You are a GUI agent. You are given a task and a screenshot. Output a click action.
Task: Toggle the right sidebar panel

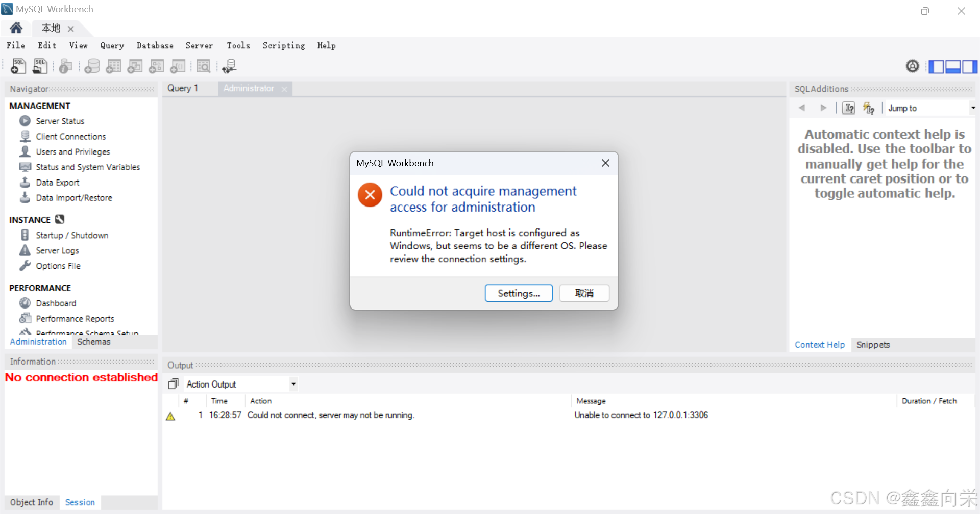(970, 67)
